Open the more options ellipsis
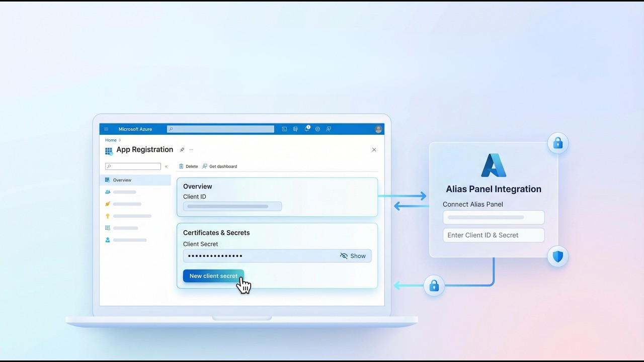Viewport: 644px width, 362px height. [x=191, y=150]
